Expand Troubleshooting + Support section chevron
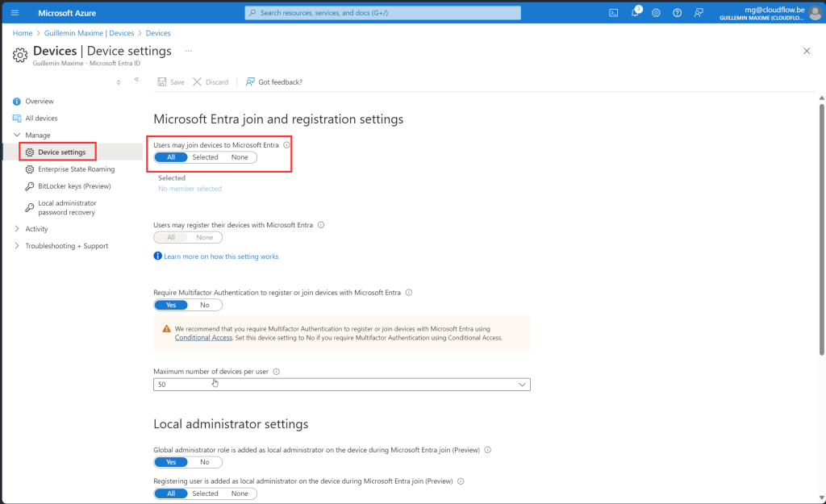Image resolution: width=826 pixels, height=504 pixels. click(17, 245)
